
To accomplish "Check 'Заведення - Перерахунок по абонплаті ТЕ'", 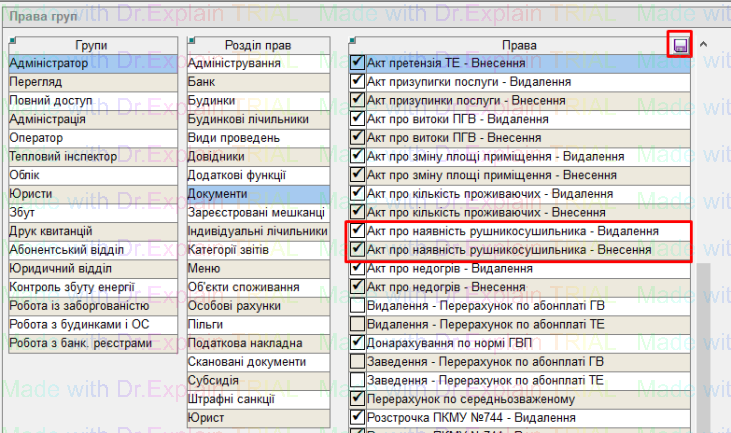I will (358, 380).
